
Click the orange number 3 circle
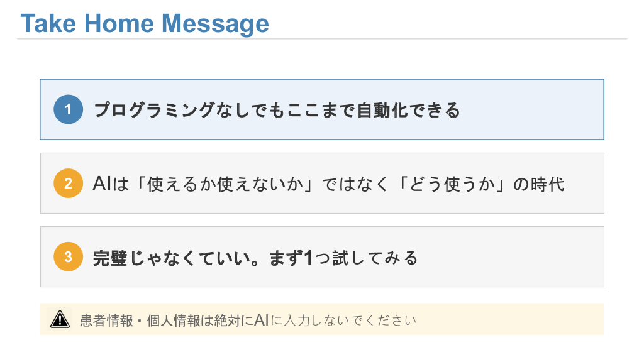68,257
